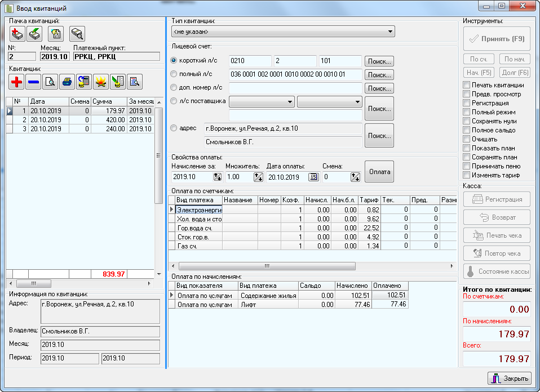Select receipt row with sum 420.00
This screenshot has width=540, height=392.
[79, 120]
